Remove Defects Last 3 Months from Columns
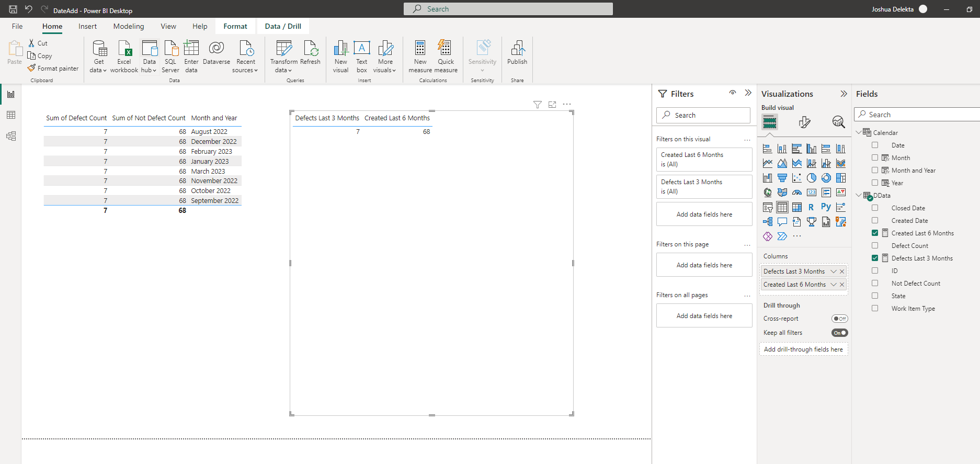The height and width of the screenshot is (464, 980). click(x=842, y=271)
